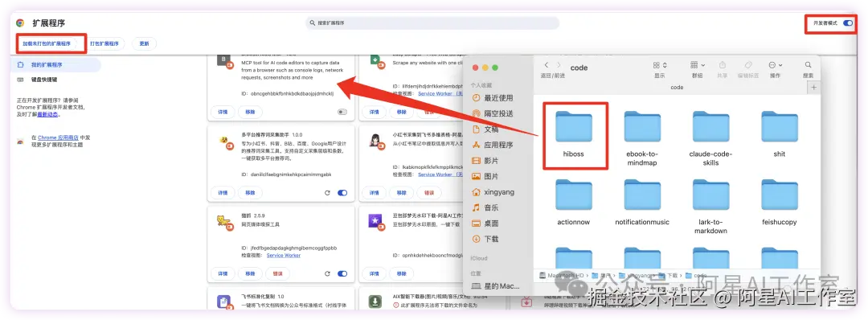This screenshot has height=320, width=868.
Task: Click 移除 for 多平台推荐词采集助手
Action: [250, 193]
